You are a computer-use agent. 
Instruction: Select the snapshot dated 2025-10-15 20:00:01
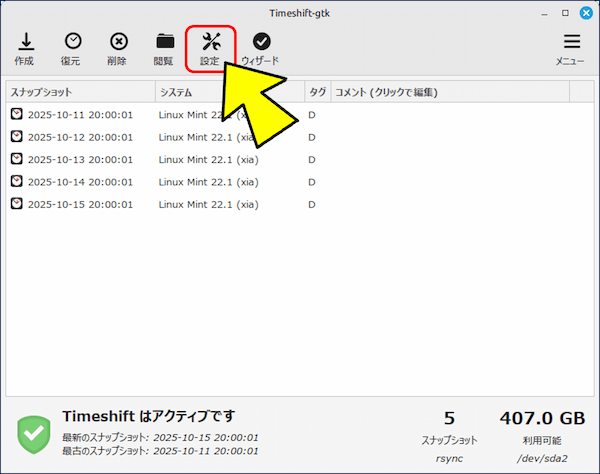[x=80, y=205]
